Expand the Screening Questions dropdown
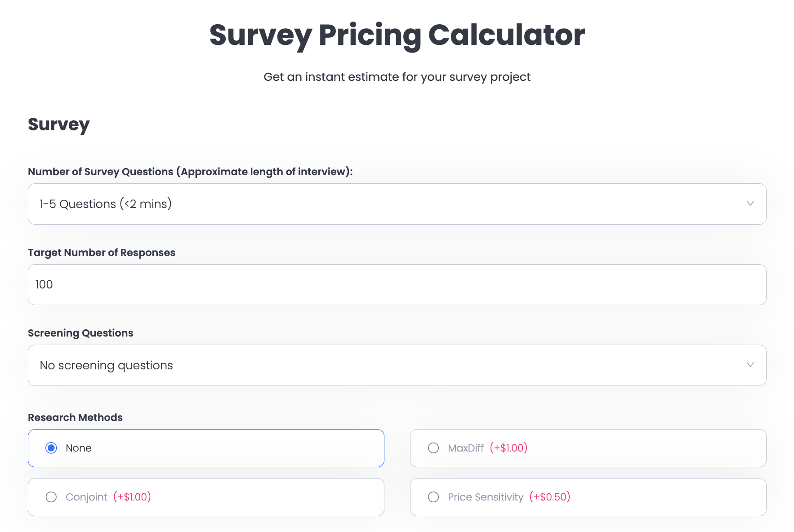 pos(397,365)
